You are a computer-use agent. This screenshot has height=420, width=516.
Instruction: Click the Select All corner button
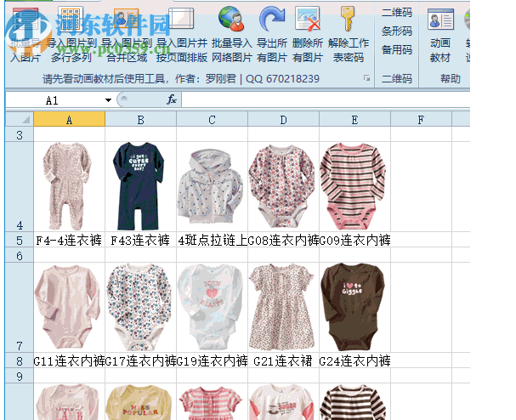pos(20,119)
